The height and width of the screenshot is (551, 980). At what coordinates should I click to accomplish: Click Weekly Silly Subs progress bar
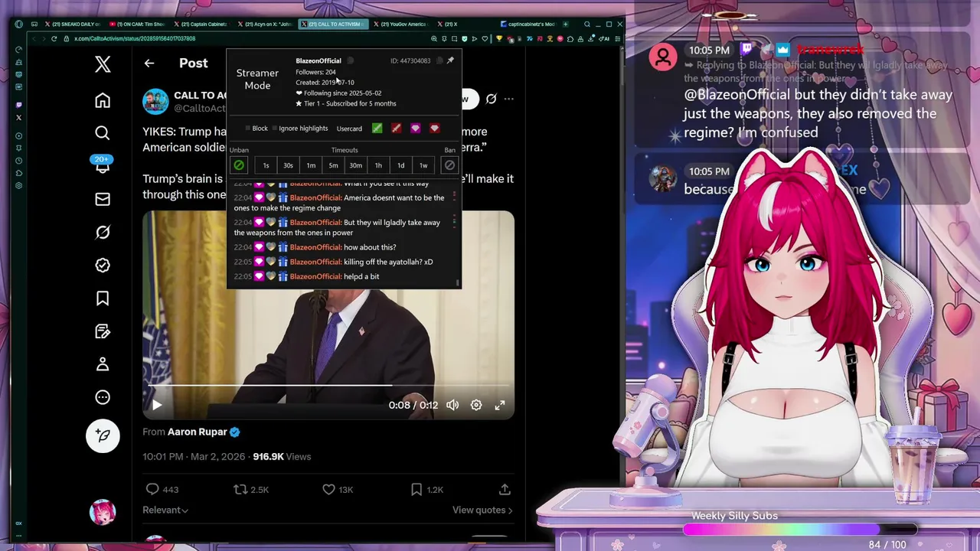coord(800,530)
